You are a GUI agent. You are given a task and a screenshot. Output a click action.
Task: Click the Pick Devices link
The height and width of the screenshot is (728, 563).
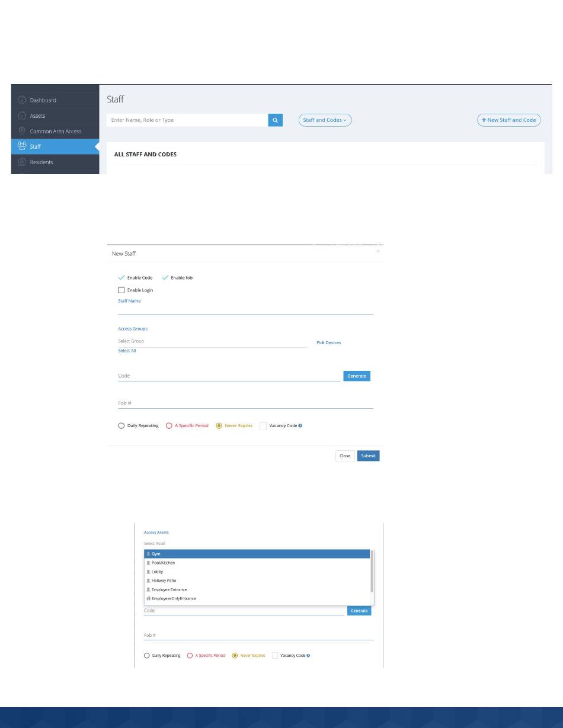click(329, 342)
